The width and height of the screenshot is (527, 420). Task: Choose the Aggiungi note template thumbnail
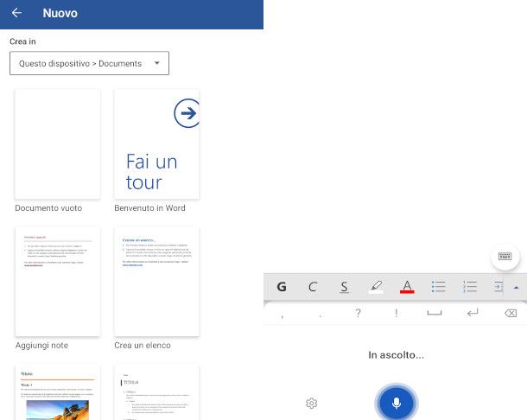click(58, 282)
